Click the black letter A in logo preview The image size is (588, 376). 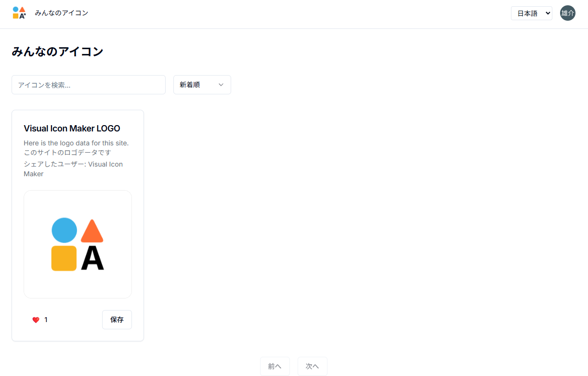tap(92, 259)
